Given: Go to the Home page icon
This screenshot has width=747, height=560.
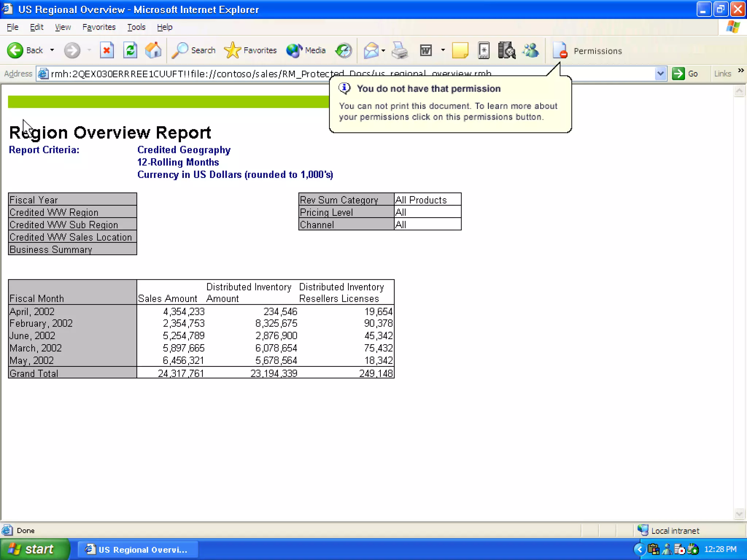Looking at the screenshot, I should [153, 50].
